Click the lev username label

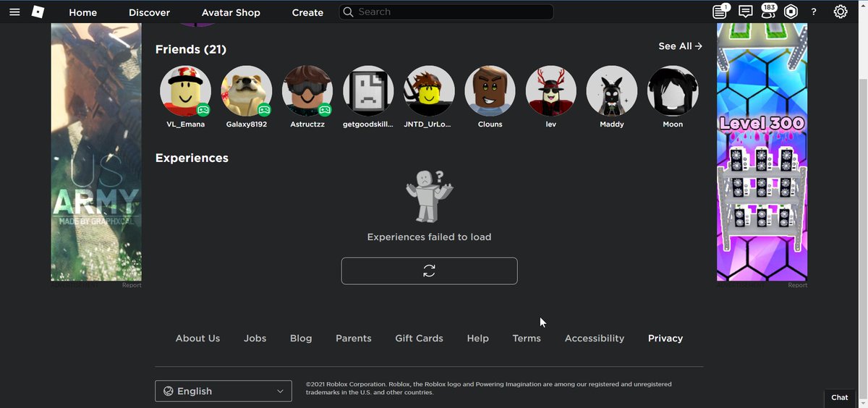point(551,124)
